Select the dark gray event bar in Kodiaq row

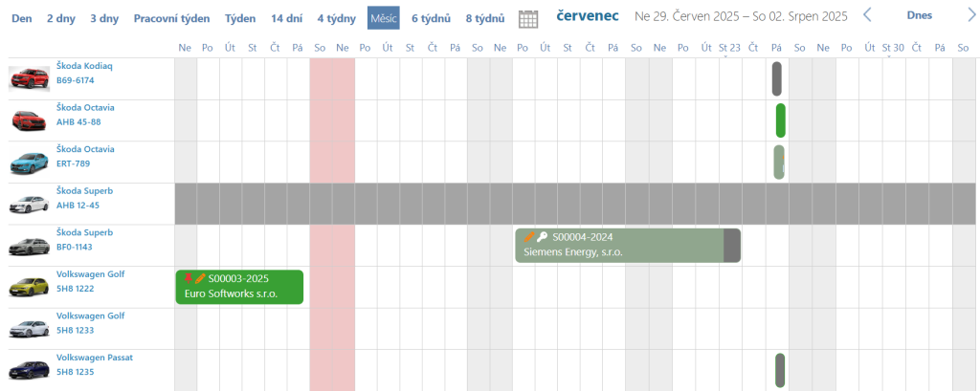tap(777, 78)
